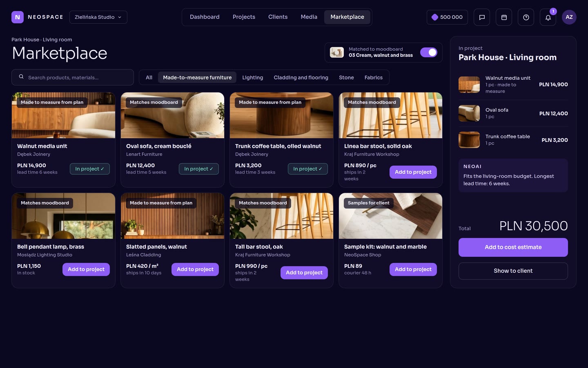Viewport: 588px width, 368px height.
Task: Remove Walnut media unit via In project button
Action: click(x=90, y=169)
